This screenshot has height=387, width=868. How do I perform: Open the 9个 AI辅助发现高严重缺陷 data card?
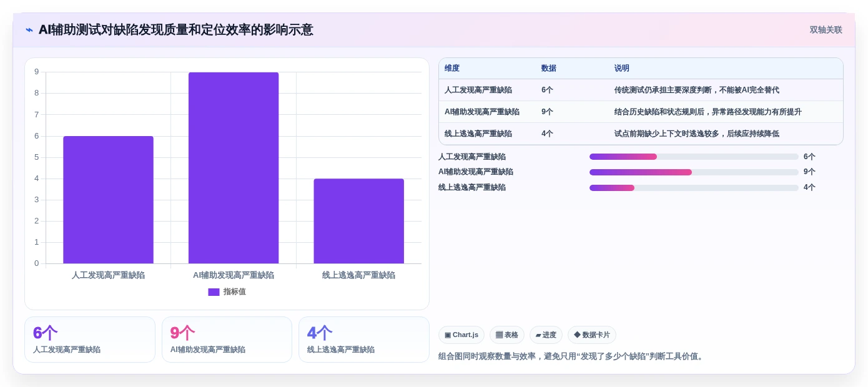click(x=227, y=340)
